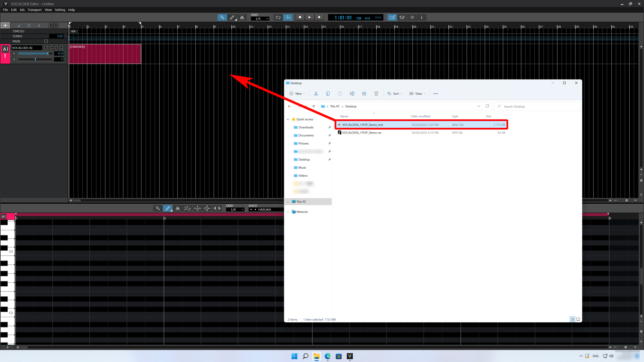The image size is (644, 362).
Task: Start playback with the play button
Action: point(309,17)
